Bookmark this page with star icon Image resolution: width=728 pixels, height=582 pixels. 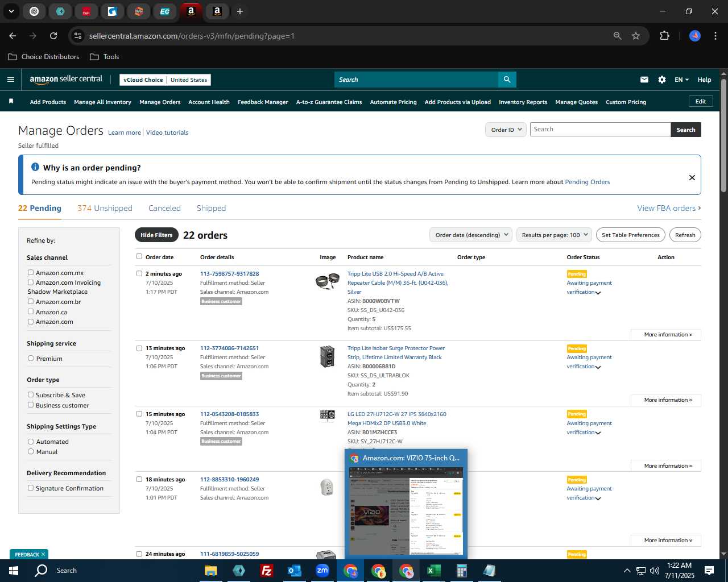tap(636, 36)
